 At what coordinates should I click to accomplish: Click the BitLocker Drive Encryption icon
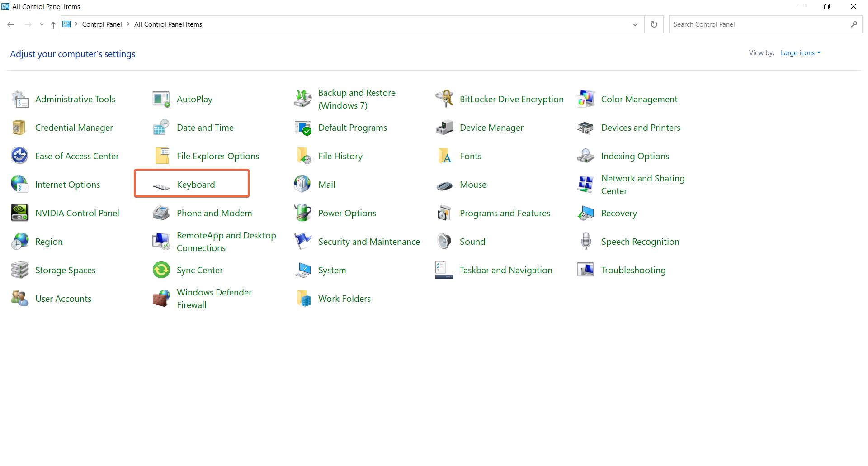tap(444, 99)
